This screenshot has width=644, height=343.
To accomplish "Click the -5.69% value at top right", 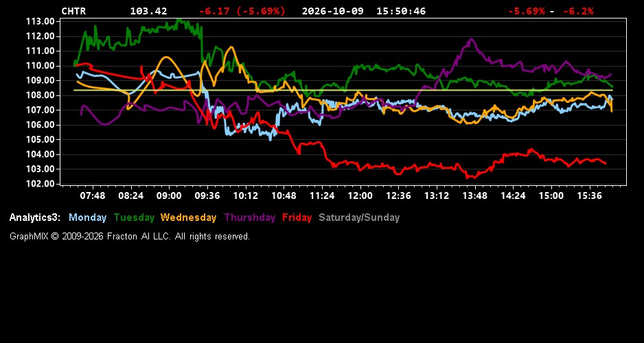I will click(x=527, y=11).
